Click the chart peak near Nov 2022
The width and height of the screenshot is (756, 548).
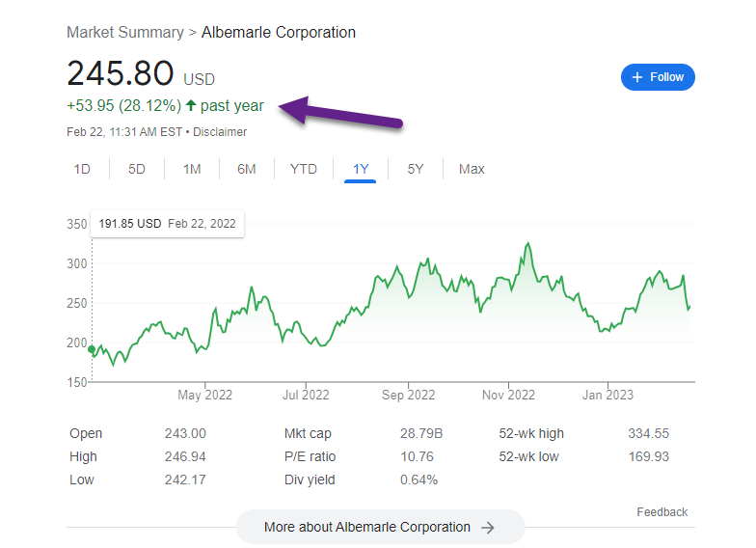coord(528,243)
